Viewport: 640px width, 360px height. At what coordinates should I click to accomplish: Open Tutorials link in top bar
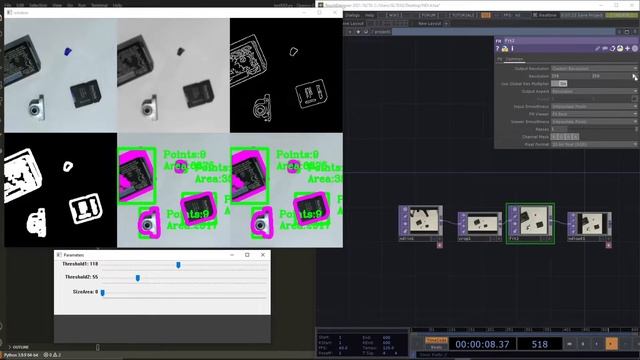[462, 15]
